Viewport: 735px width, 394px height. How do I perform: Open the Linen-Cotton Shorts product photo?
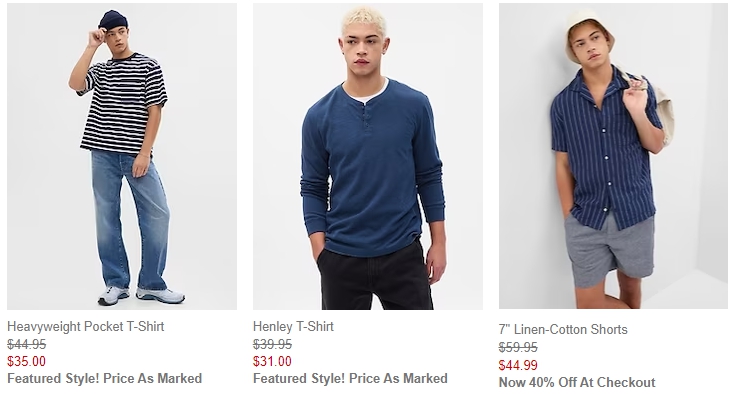[x=613, y=156]
